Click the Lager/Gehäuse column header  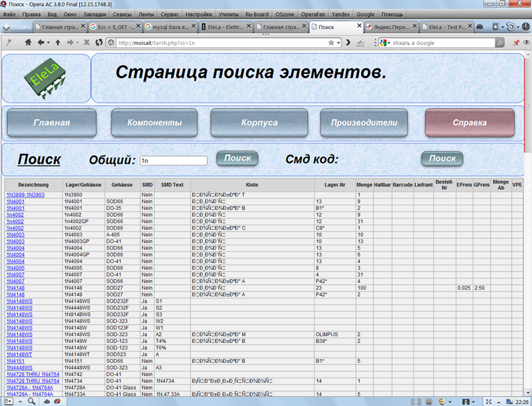click(x=83, y=185)
